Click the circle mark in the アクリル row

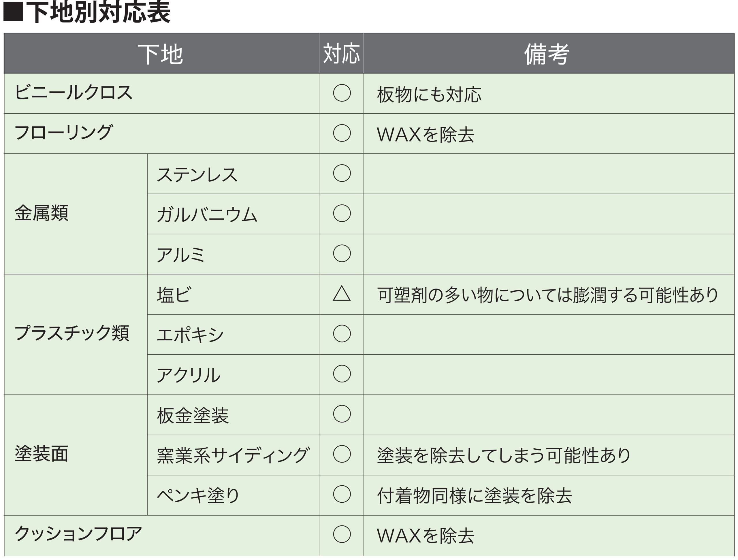tap(342, 374)
